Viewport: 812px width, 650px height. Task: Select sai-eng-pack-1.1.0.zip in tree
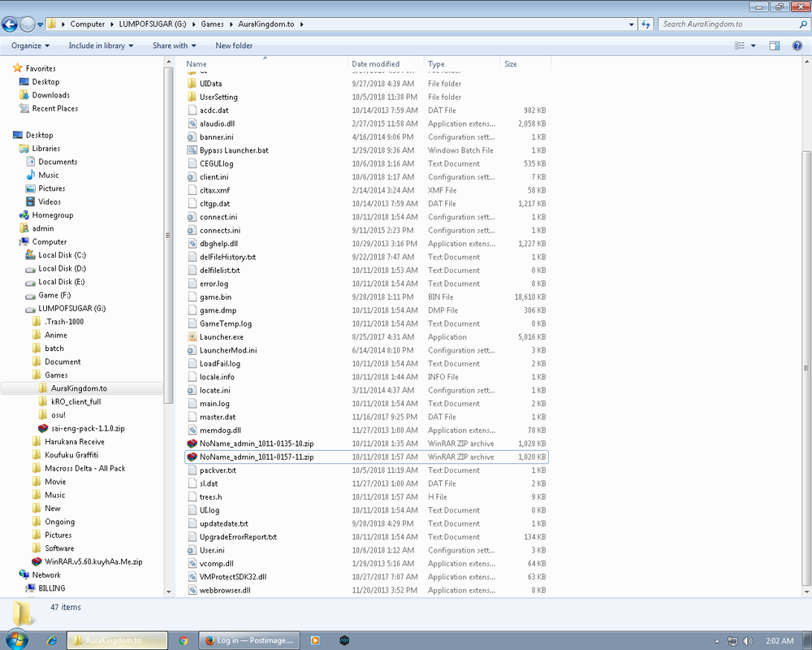[x=88, y=429]
